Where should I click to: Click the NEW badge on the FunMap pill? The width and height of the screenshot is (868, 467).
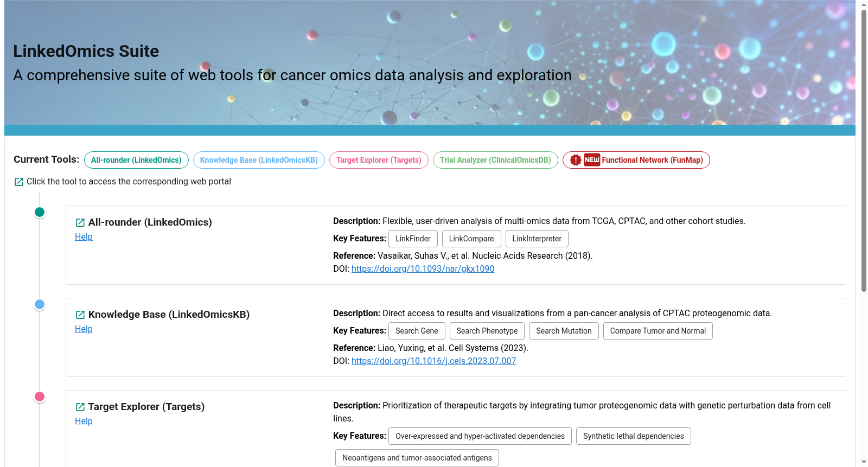click(592, 160)
